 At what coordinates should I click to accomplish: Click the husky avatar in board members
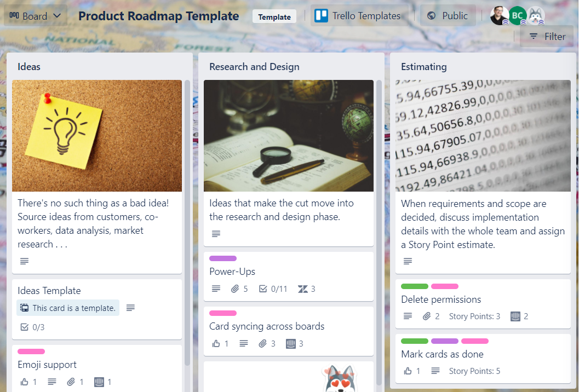(x=536, y=16)
